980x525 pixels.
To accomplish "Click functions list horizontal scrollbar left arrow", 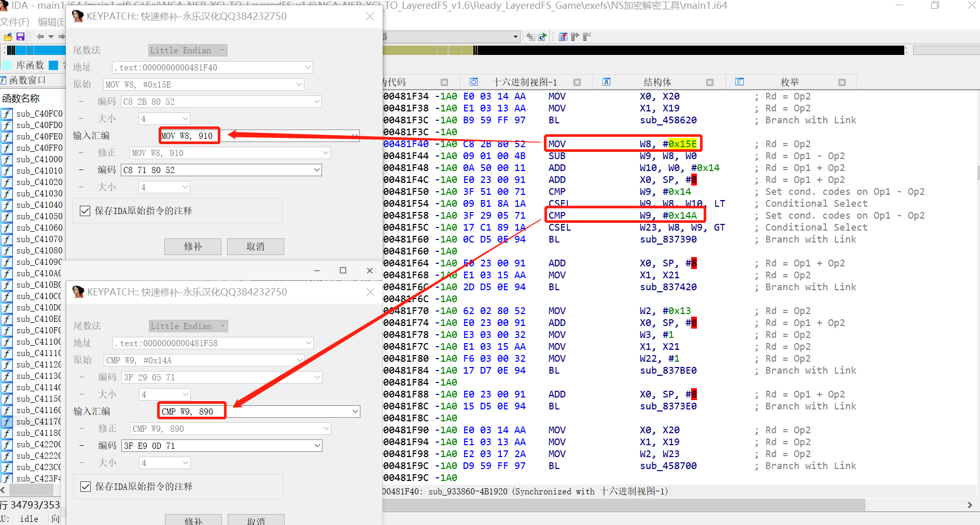I will pyautogui.click(x=3, y=490).
